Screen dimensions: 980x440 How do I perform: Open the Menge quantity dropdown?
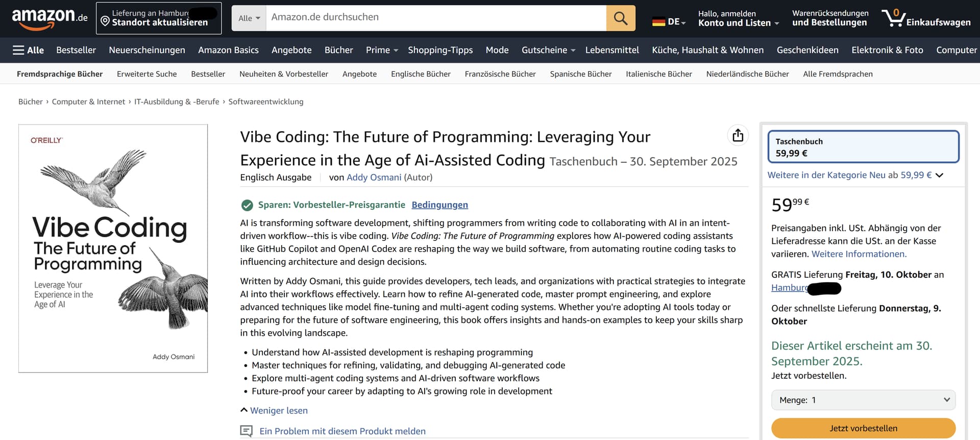[x=863, y=400]
